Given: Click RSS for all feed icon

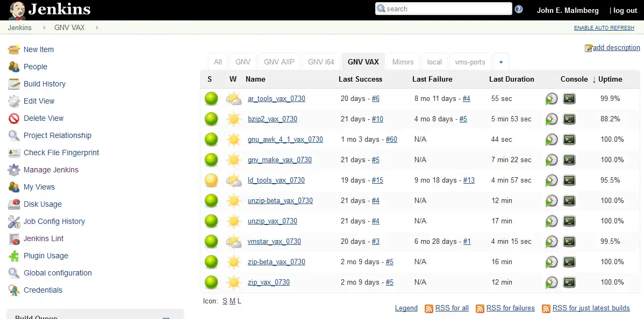Looking at the screenshot, I should click(x=429, y=308).
